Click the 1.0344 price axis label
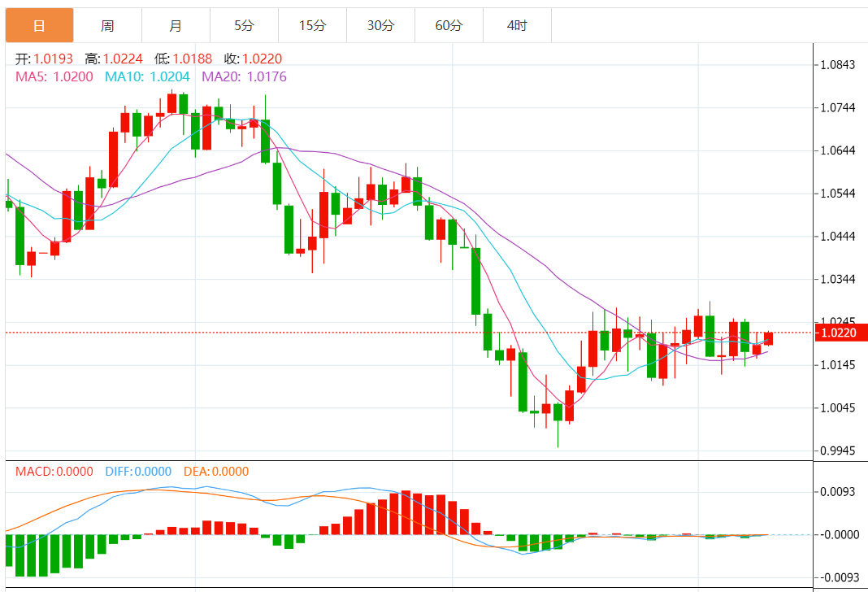This screenshot has width=868, height=592. click(838, 279)
